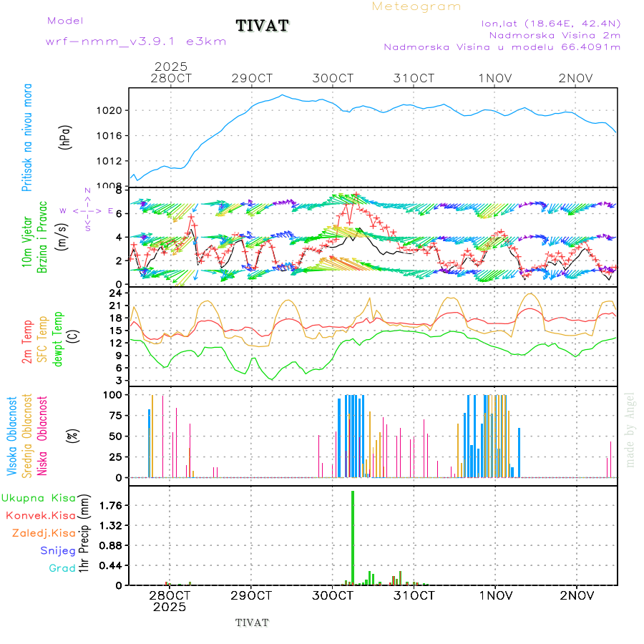The image size is (644, 644).
Task: Click the bold TIVAT title at top
Action: coord(262,26)
